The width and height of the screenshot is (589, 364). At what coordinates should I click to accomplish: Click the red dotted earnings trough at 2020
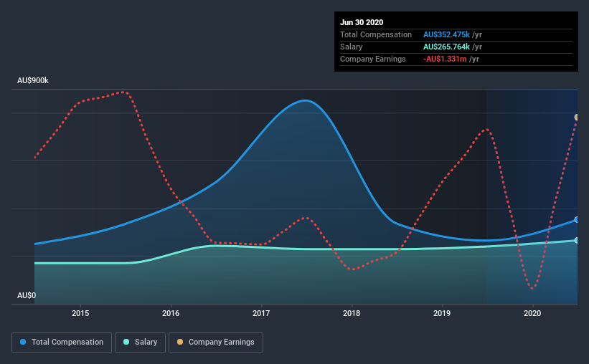532,288
